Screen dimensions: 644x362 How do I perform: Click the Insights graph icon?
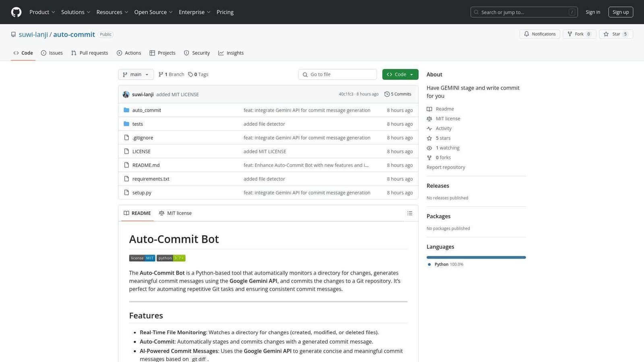221,53
